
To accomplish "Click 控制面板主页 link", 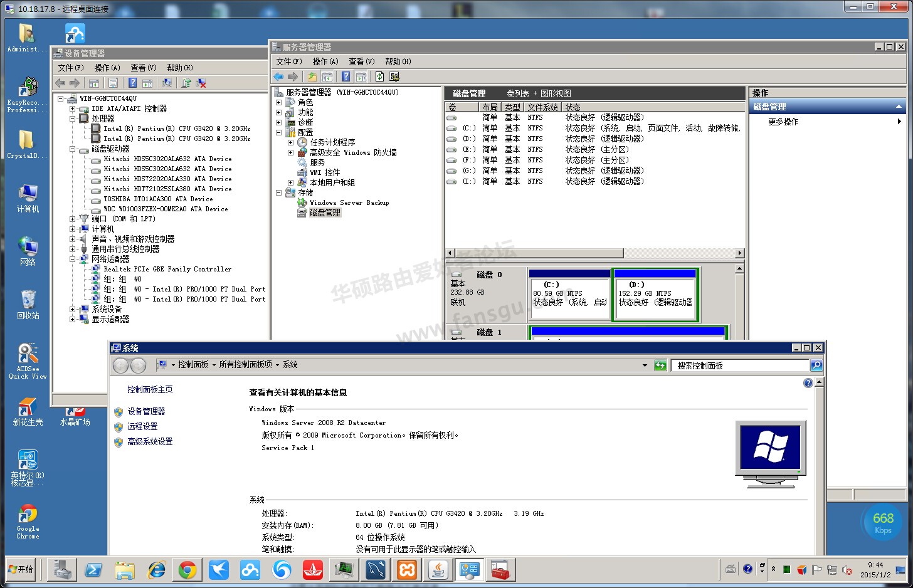I will point(150,389).
